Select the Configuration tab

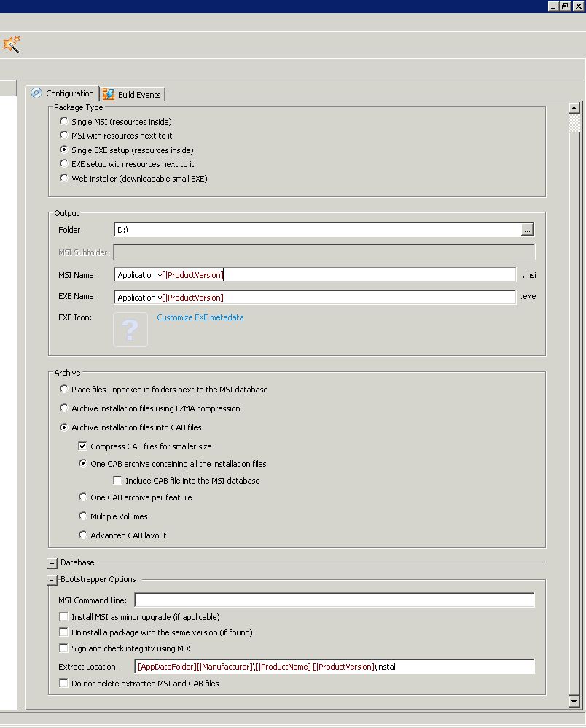[63, 93]
